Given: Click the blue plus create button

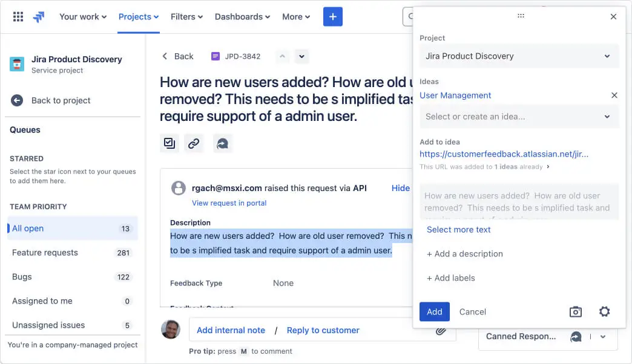Looking at the screenshot, I should point(332,16).
